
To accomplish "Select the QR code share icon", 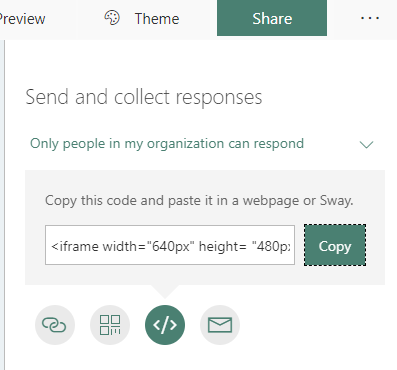I will coord(110,325).
